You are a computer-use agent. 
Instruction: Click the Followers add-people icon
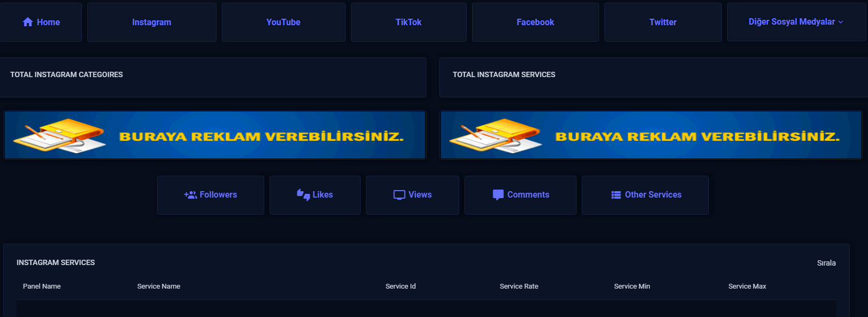[190, 195]
